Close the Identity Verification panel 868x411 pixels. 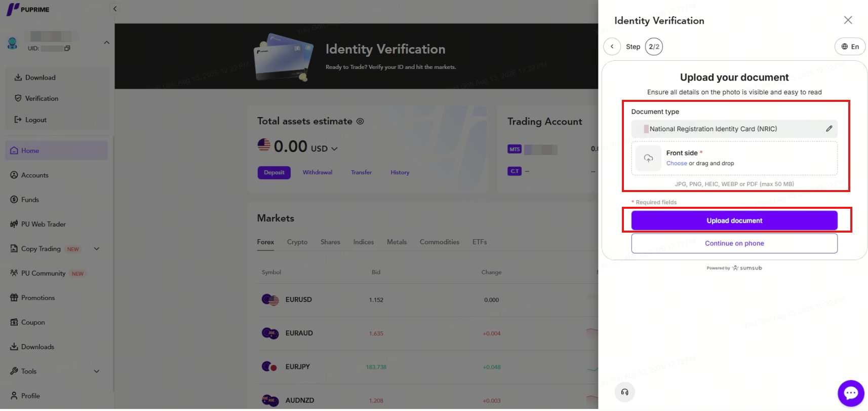click(848, 20)
